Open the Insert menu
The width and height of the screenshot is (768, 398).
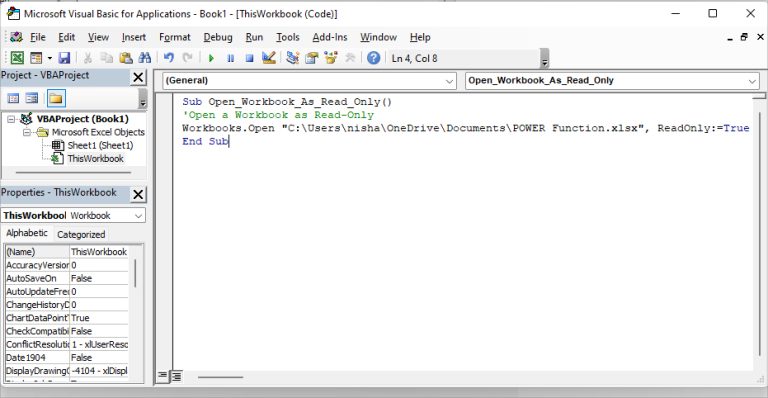click(x=134, y=37)
